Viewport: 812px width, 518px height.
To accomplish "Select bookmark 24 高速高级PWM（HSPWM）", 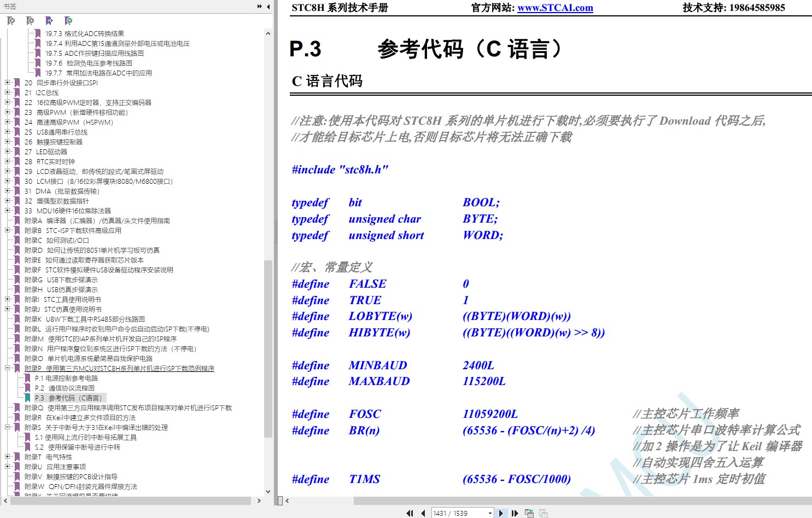I will coord(69,122).
